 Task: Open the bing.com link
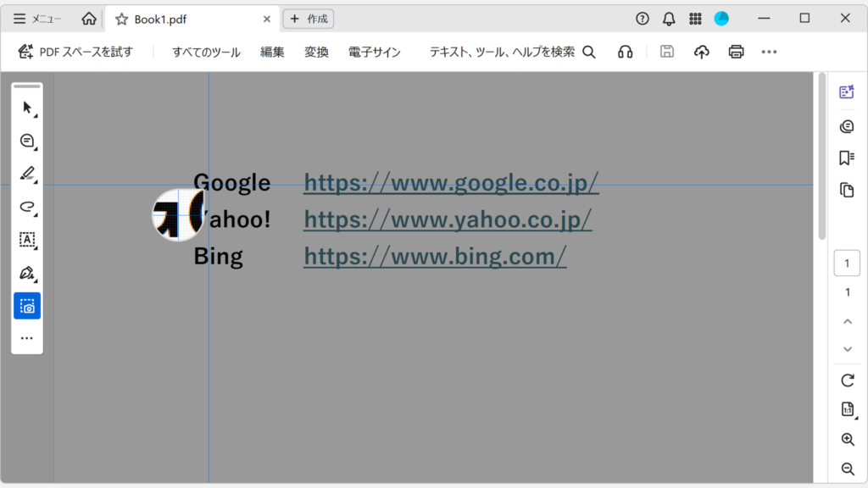coord(435,256)
